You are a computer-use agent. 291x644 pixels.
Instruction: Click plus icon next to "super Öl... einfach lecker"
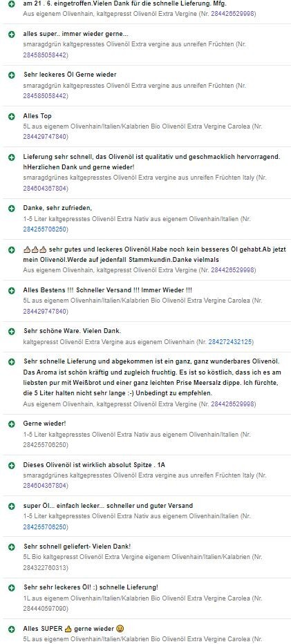[x=12, y=506]
